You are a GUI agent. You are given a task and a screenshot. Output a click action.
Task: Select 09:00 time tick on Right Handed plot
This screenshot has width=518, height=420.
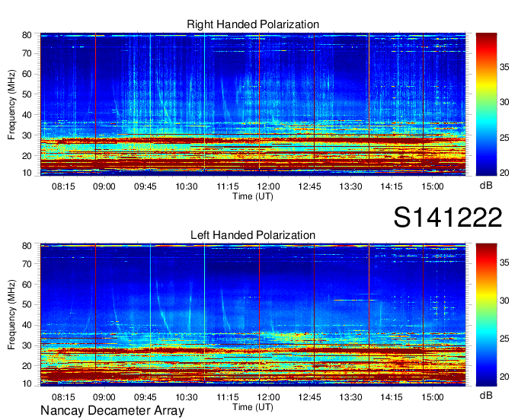[x=104, y=186]
